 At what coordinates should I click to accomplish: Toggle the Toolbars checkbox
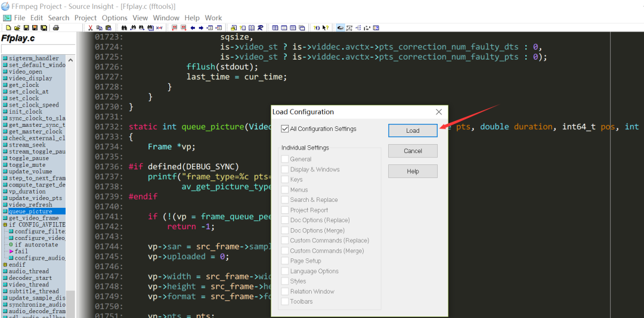pyautogui.click(x=285, y=301)
